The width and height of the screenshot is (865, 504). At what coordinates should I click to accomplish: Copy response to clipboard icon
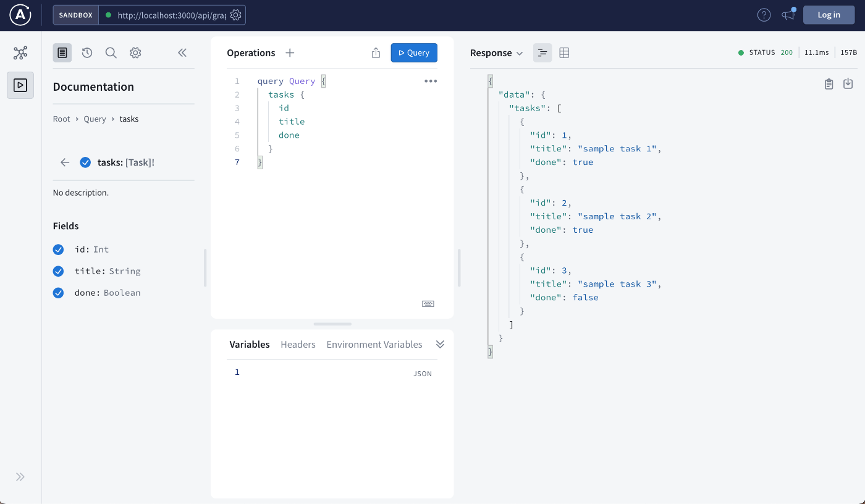point(829,84)
